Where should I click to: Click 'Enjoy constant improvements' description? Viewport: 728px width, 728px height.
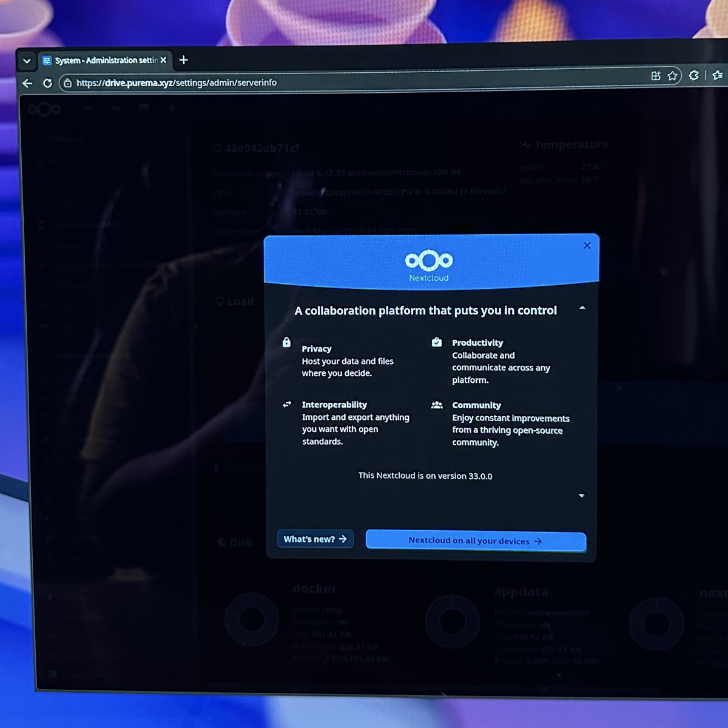click(511, 430)
